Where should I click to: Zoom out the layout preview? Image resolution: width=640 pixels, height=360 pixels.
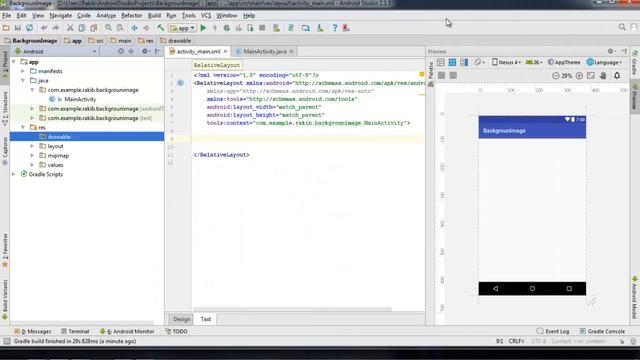pyautogui.click(x=556, y=76)
